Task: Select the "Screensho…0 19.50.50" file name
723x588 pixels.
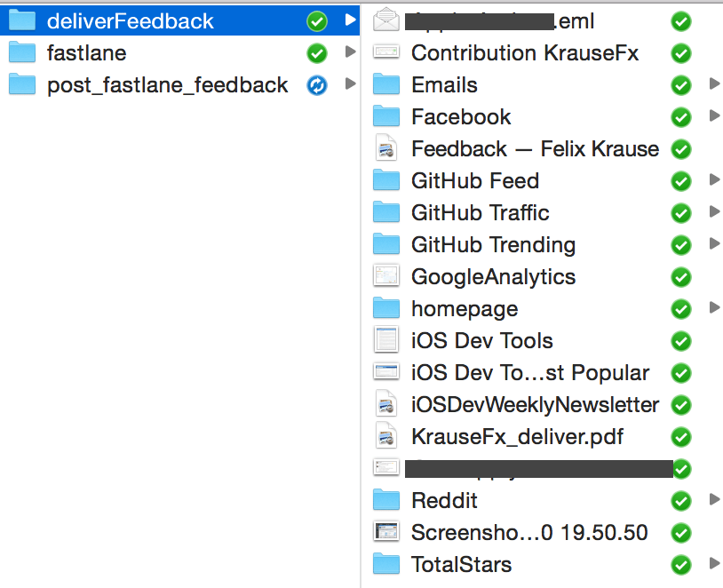Action: coord(529,533)
